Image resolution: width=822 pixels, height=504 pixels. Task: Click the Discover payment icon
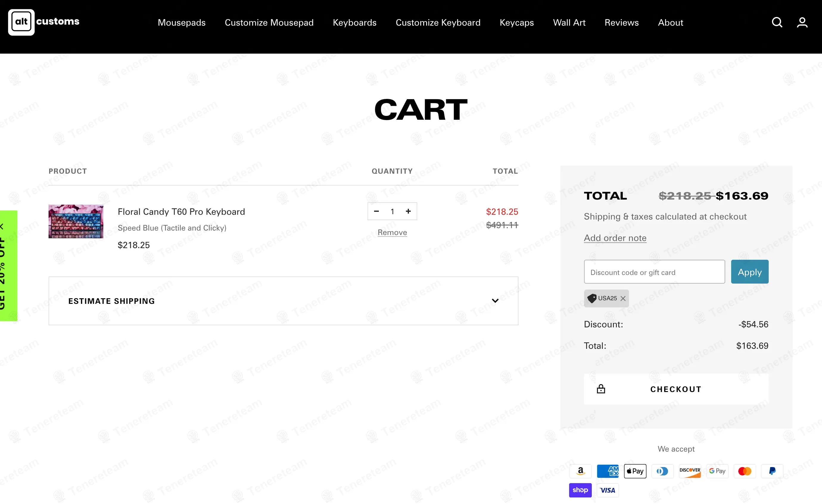pyautogui.click(x=689, y=471)
